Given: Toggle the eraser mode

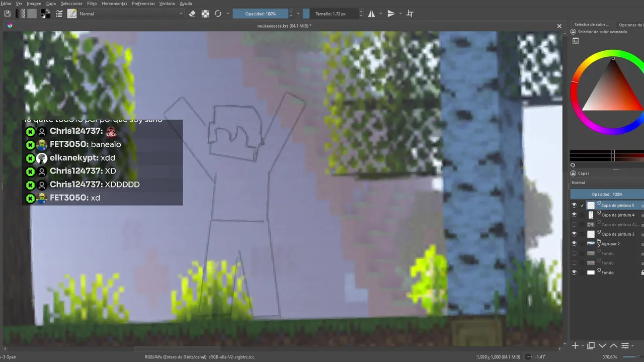Looking at the screenshot, I should click(x=192, y=14).
